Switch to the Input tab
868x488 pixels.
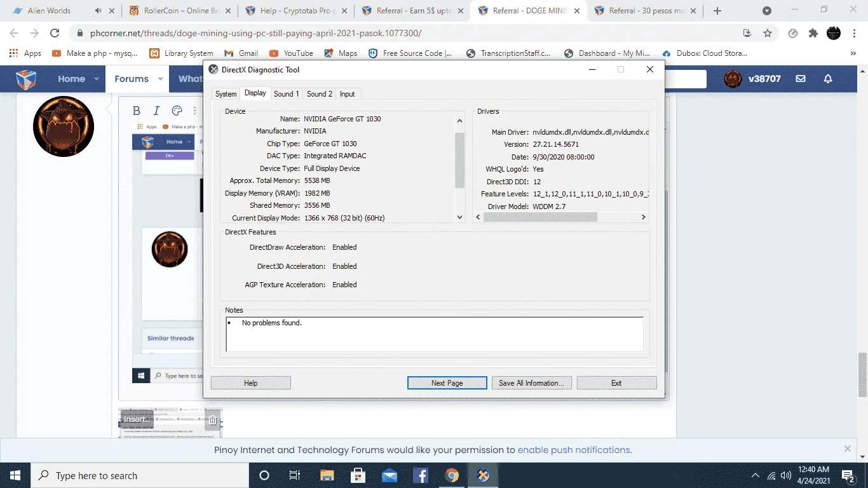[x=347, y=94]
